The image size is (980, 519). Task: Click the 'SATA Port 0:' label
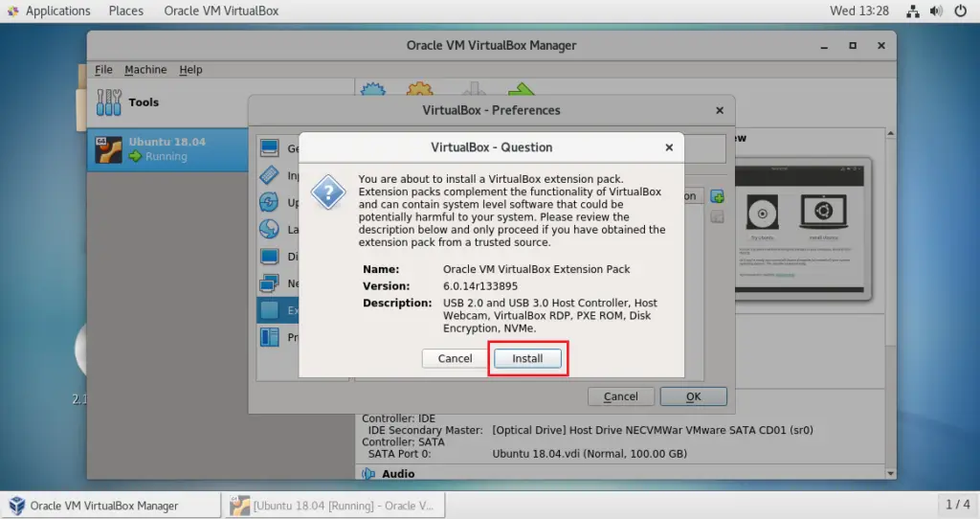tap(399, 454)
